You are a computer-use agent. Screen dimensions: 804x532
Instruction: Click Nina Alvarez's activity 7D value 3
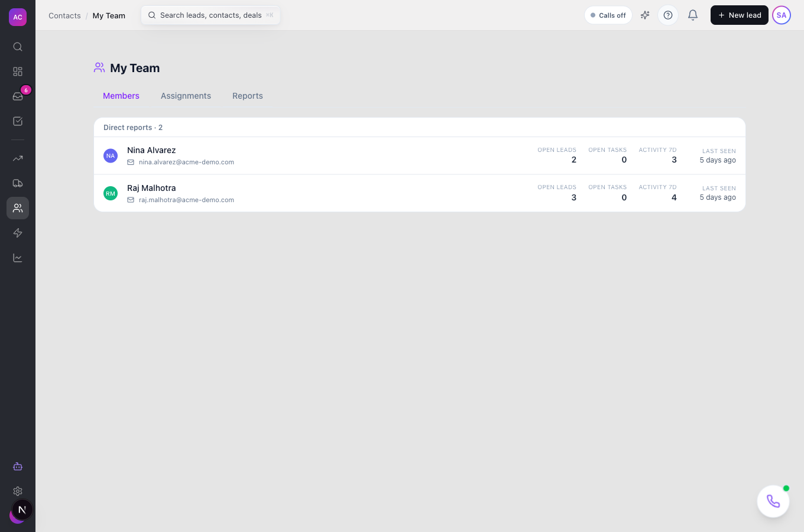click(674, 160)
